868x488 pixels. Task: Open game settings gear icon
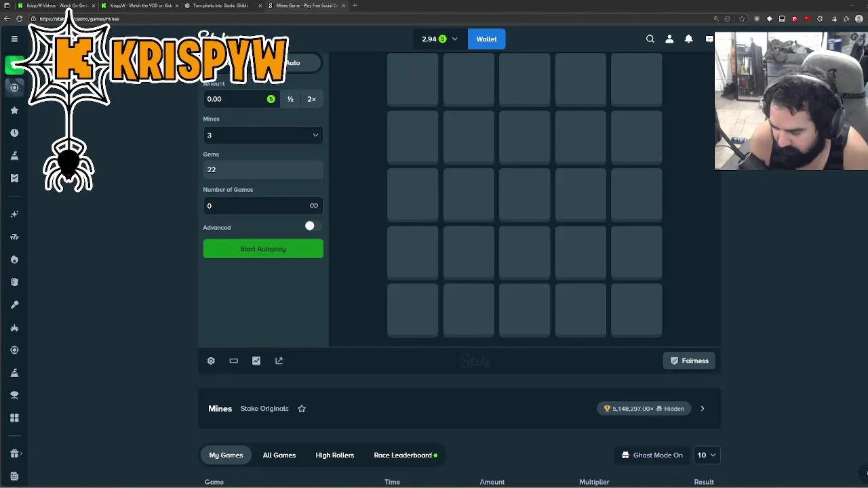click(x=211, y=361)
